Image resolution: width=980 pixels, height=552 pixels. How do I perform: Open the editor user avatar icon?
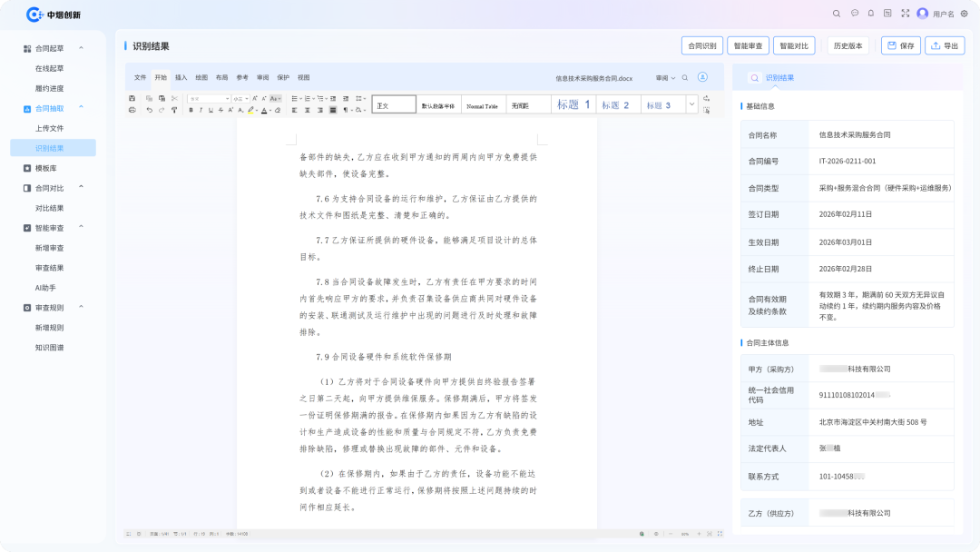[x=702, y=77]
